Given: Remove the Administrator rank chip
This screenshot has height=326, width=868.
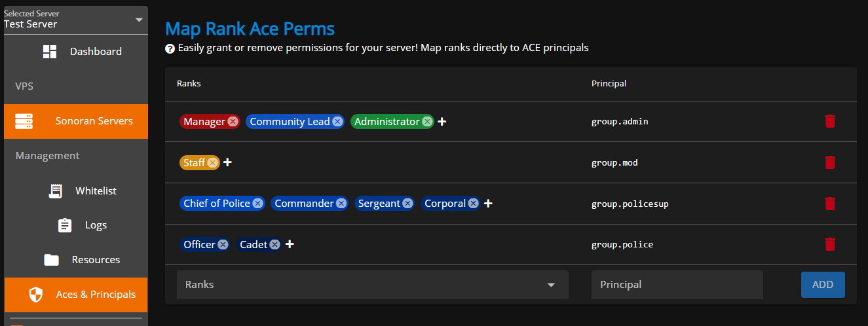Looking at the screenshot, I should [x=427, y=122].
